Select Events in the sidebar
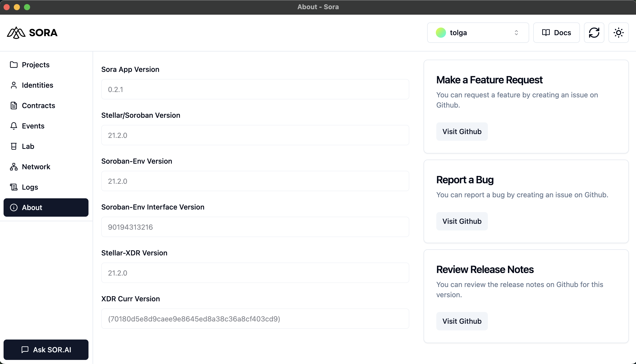Image resolution: width=636 pixels, height=364 pixels. [x=46, y=126]
